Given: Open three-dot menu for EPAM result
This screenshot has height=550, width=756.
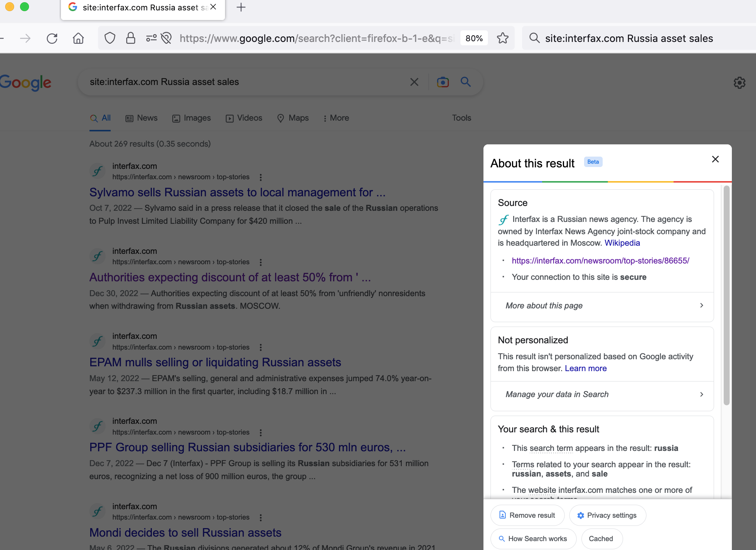Looking at the screenshot, I should 261,347.
